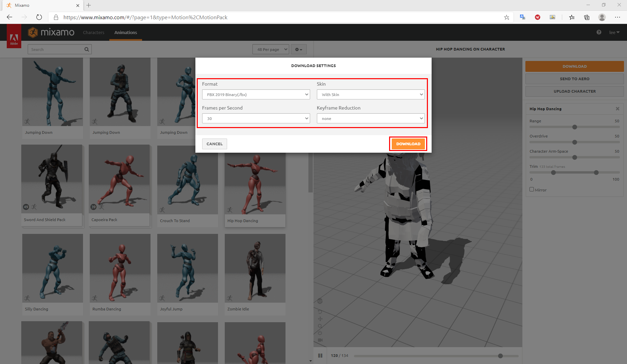Open the Keyframe Reduction dropdown
The height and width of the screenshot is (364, 627).
pyautogui.click(x=371, y=118)
